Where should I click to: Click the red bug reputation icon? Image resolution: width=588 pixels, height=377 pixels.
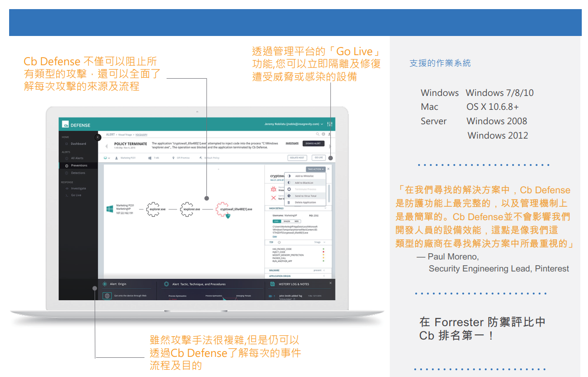(x=273, y=189)
